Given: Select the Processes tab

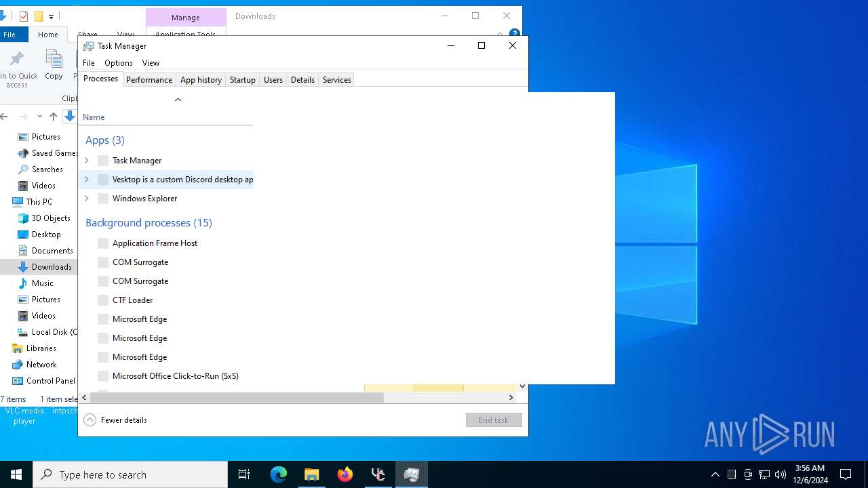Looking at the screenshot, I should point(100,79).
